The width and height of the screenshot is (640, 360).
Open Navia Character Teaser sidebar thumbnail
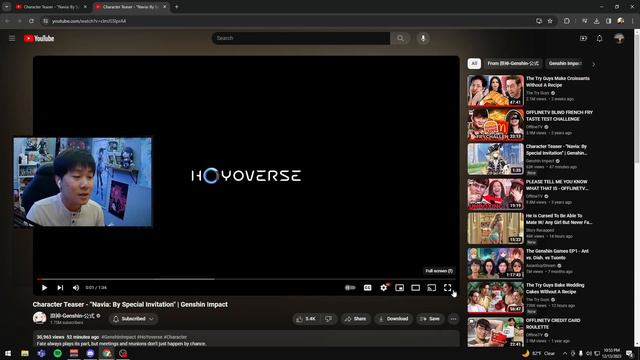(x=496, y=159)
